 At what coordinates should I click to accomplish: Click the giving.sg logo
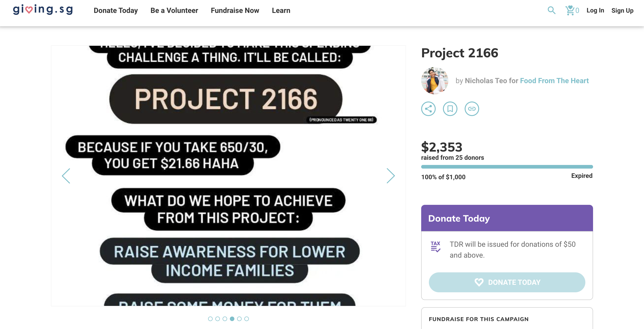pos(43,10)
